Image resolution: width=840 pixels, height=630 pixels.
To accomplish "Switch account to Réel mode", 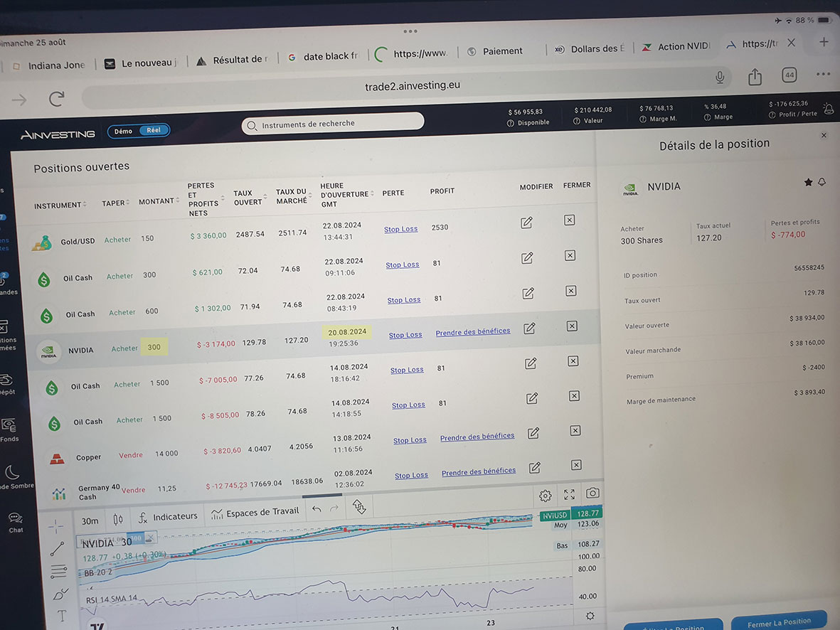I will coord(154,131).
